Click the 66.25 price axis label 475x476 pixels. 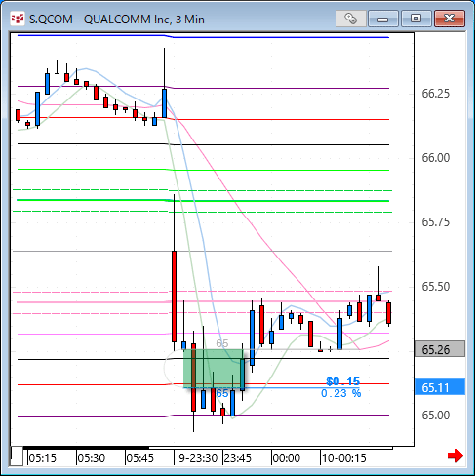tap(435, 94)
